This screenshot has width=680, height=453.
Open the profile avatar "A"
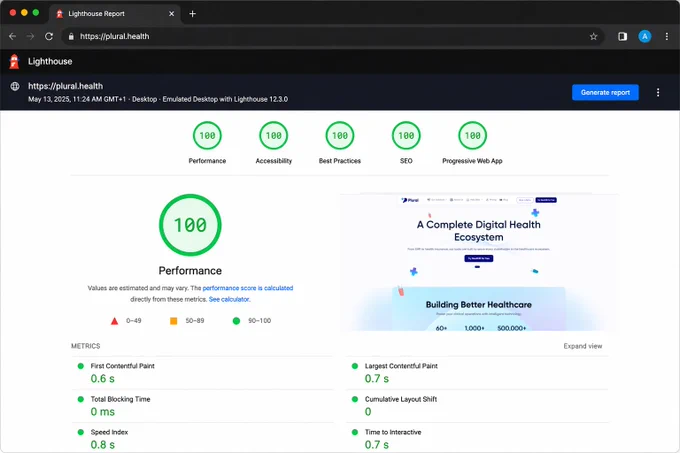tap(644, 36)
